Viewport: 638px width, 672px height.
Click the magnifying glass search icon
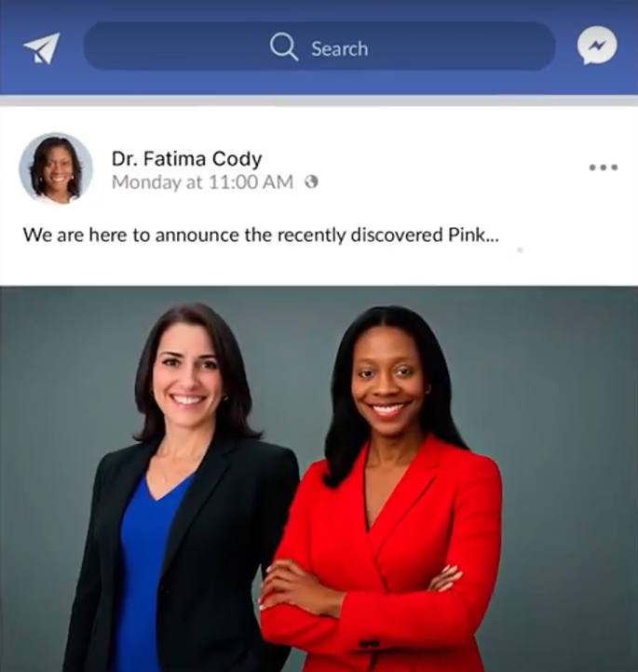[283, 47]
